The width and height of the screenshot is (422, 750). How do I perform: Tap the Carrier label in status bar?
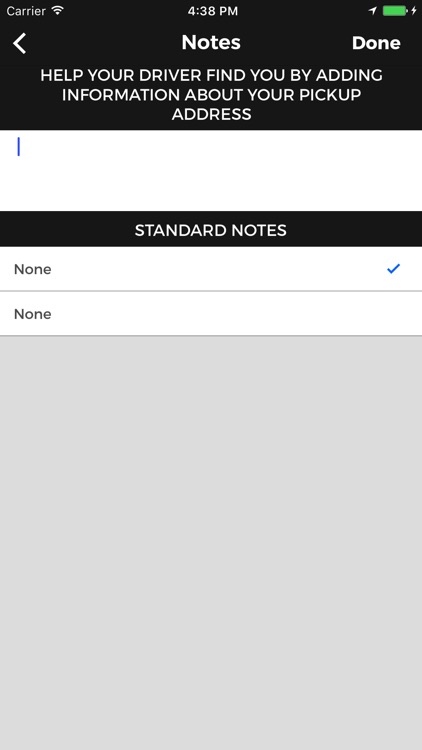(26, 11)
